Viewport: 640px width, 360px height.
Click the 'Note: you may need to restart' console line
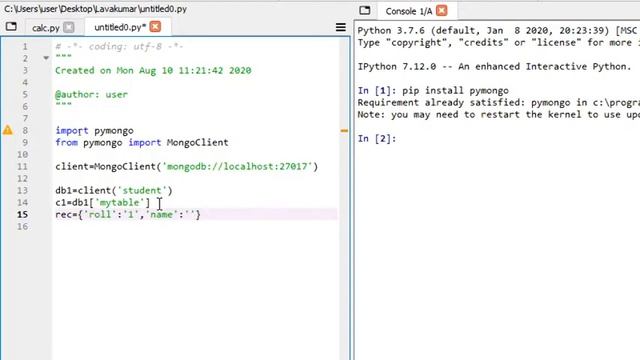(498, 115)
